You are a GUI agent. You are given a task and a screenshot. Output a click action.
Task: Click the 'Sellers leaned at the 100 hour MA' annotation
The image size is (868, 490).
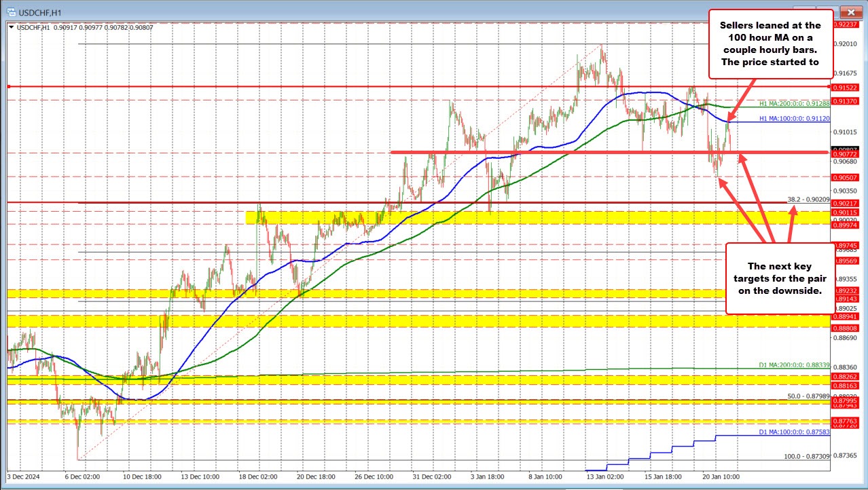pyautogui.click(x=770, y=43)
